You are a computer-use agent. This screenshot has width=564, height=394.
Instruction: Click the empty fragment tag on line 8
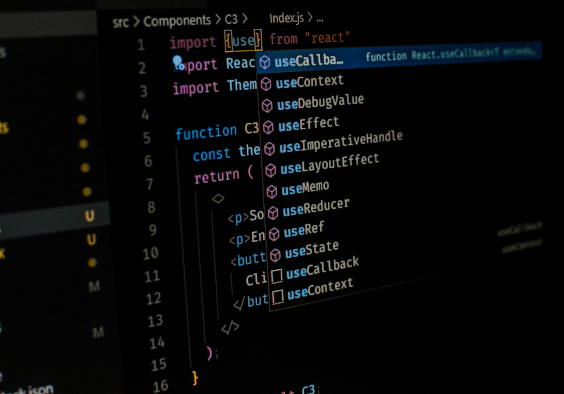tap(218, 198)
